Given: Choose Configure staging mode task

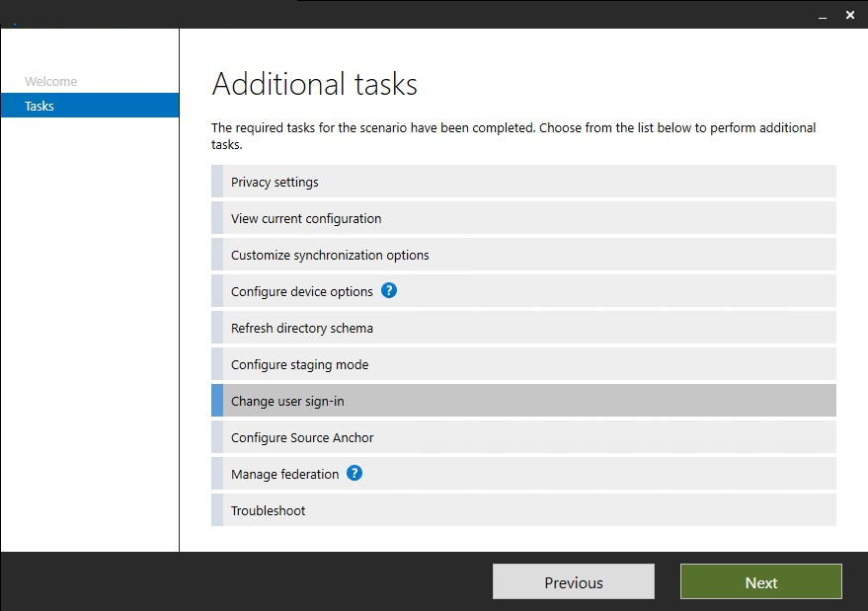Looking at the screenshot, I should point(523,364).
